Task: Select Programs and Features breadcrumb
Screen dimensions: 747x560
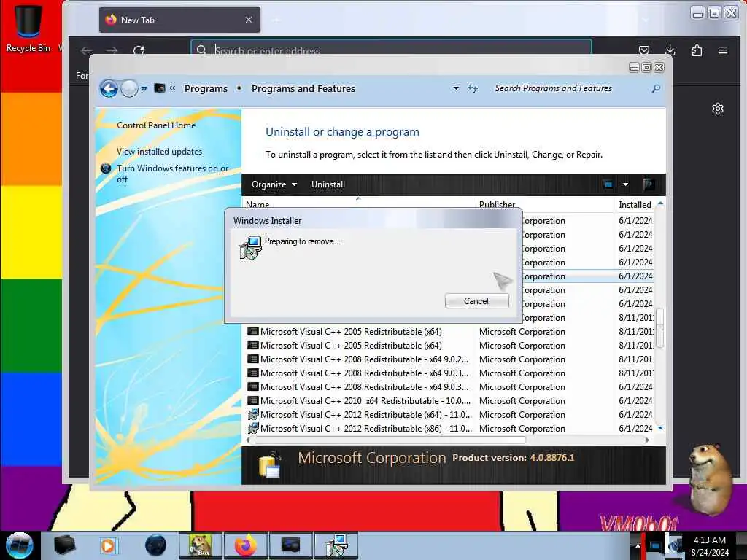Action: (303, 88)
